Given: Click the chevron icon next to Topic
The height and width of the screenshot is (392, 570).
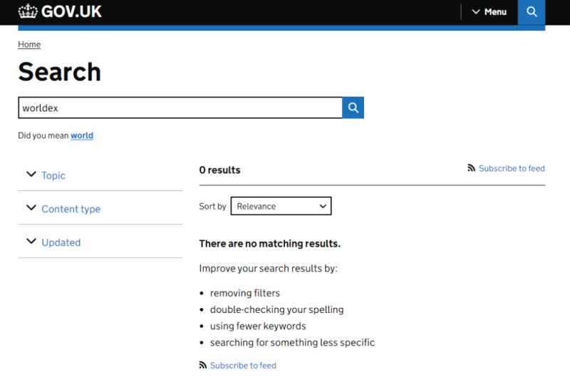Looking at the screenshot, I should [31, 174].
